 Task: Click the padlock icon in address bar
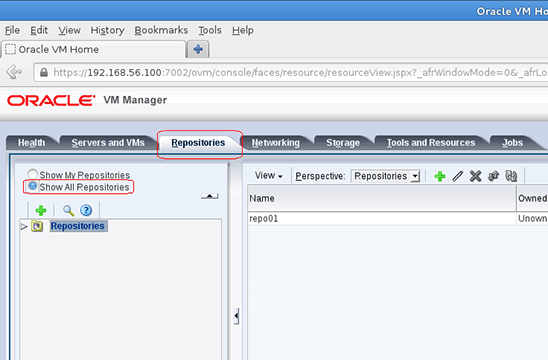[x=44, y=72]
